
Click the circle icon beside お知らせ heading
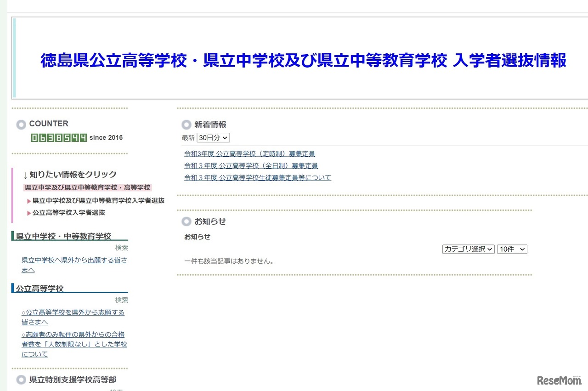186,221
